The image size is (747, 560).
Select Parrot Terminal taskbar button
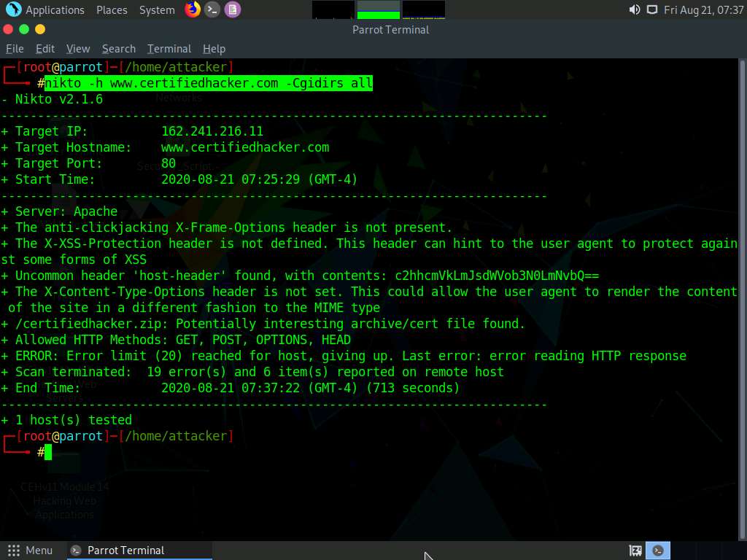click(x=139, y=551)
